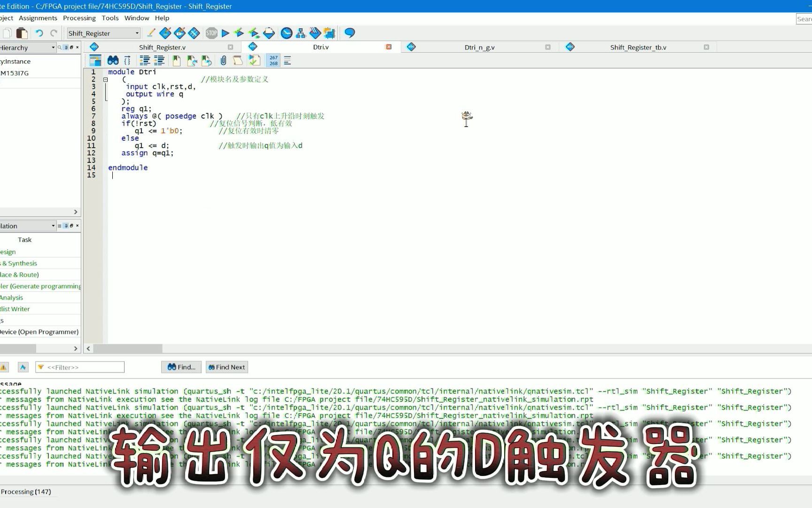Switch to the Dtri_n_g.v tab
Screen dimensions: 812x508
pos(479,47)
